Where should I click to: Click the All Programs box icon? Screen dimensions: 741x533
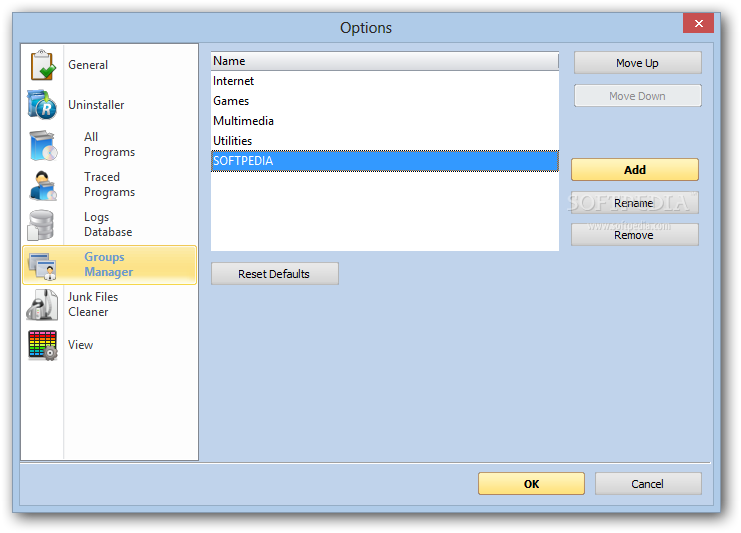(43, 145)
